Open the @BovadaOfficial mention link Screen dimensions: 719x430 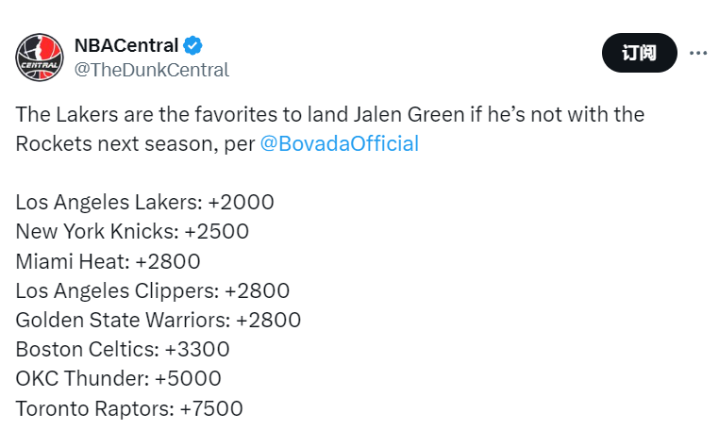[x=339, y=143]
